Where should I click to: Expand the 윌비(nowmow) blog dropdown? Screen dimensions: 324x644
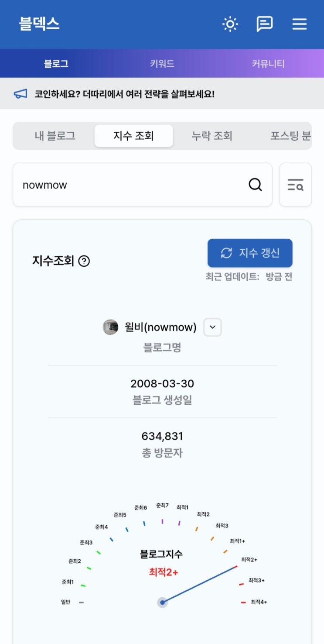[x=213, y=327]
